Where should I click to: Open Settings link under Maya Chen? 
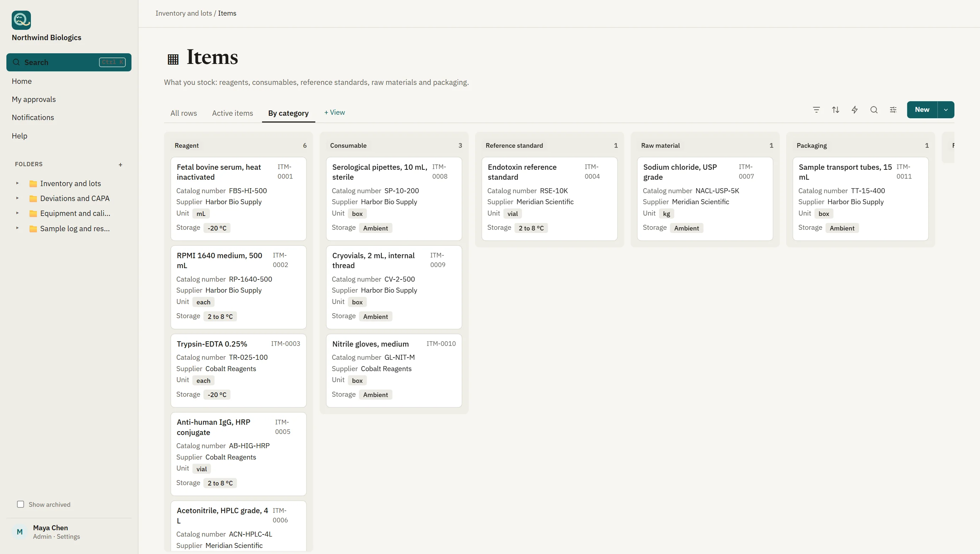68,537
